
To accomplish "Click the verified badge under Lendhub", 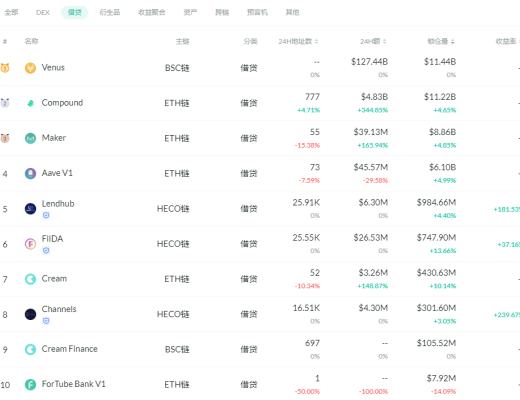I will 46,215.
